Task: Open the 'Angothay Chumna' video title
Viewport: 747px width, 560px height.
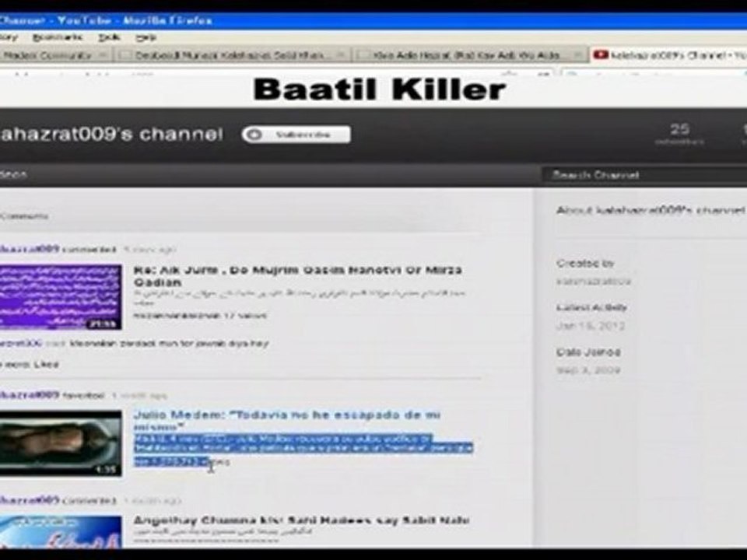Action: [x=301, y=520]
